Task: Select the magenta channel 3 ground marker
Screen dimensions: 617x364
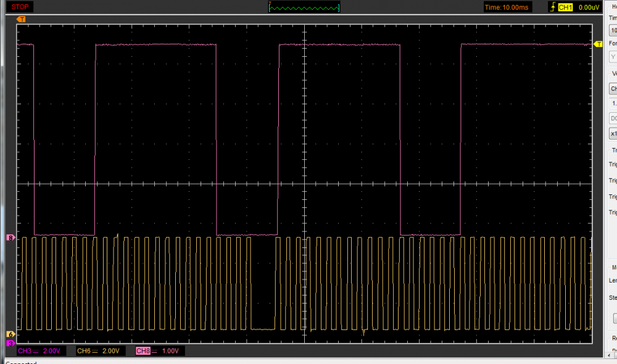Action: click(x=10, y=342)
